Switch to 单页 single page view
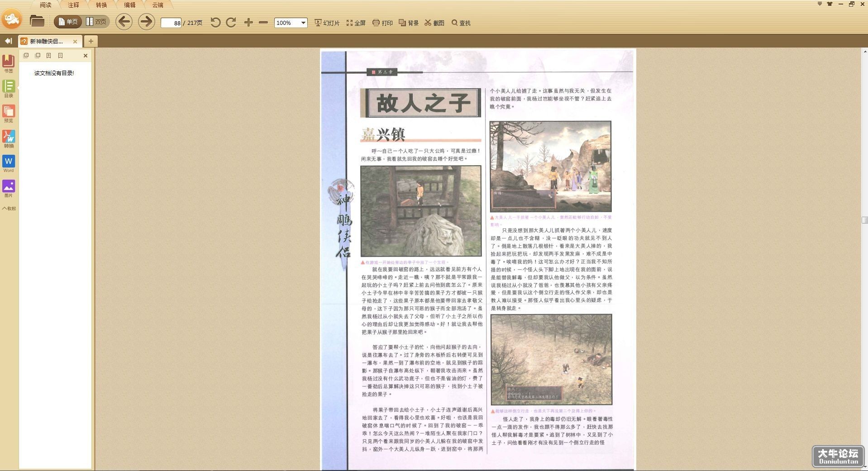Image resolution: width=868 pixels, height=471 pixels. (x=68, y=22)
